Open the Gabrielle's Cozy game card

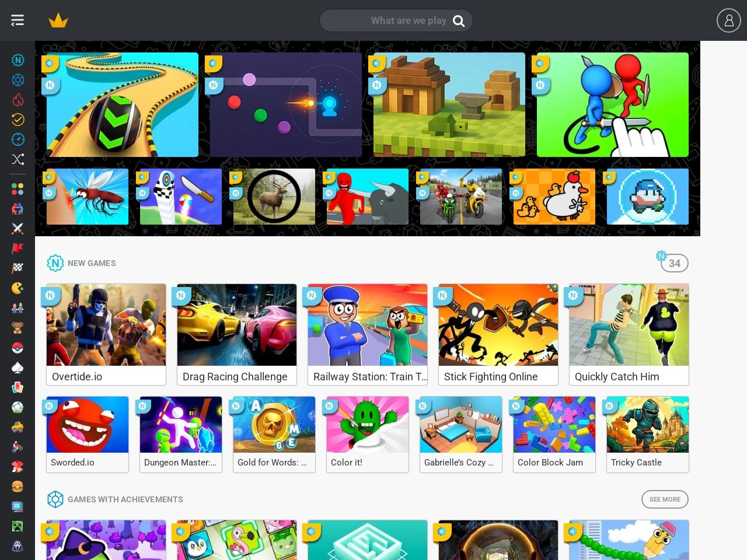tap(461, 434)
